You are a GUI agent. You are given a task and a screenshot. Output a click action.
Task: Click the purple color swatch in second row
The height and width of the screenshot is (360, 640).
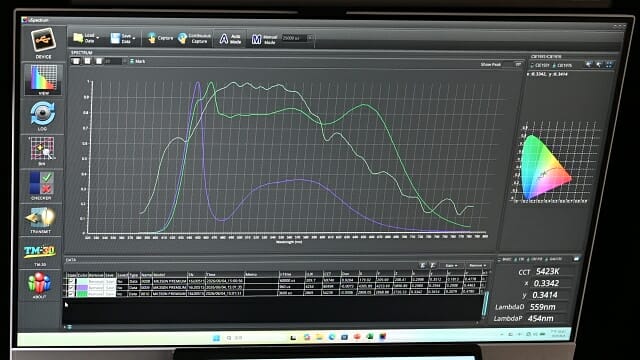[82, 287]
